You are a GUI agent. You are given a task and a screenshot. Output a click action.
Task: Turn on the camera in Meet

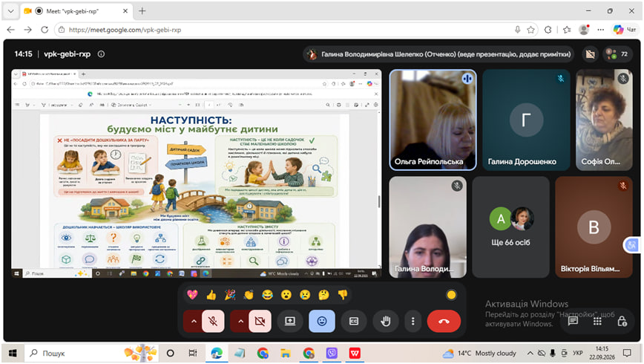pyautogui.click(x=260, y=321)
